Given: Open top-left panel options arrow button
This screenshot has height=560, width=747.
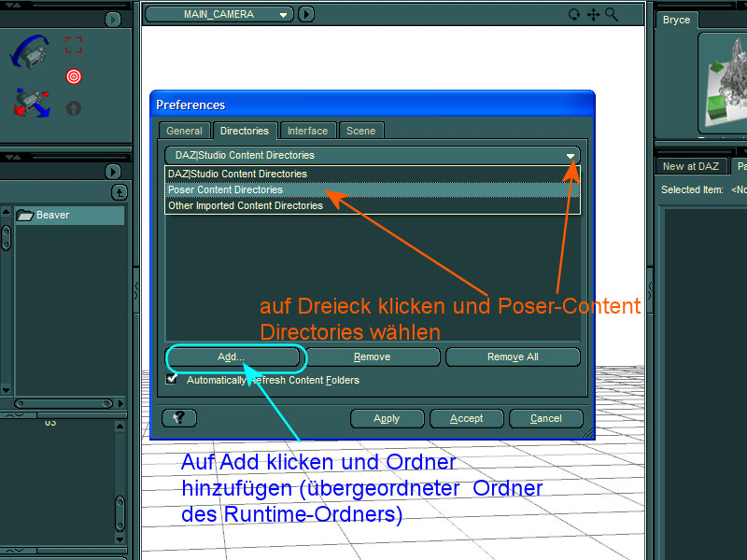Looking at the screenshot, I should pos(113,20).
